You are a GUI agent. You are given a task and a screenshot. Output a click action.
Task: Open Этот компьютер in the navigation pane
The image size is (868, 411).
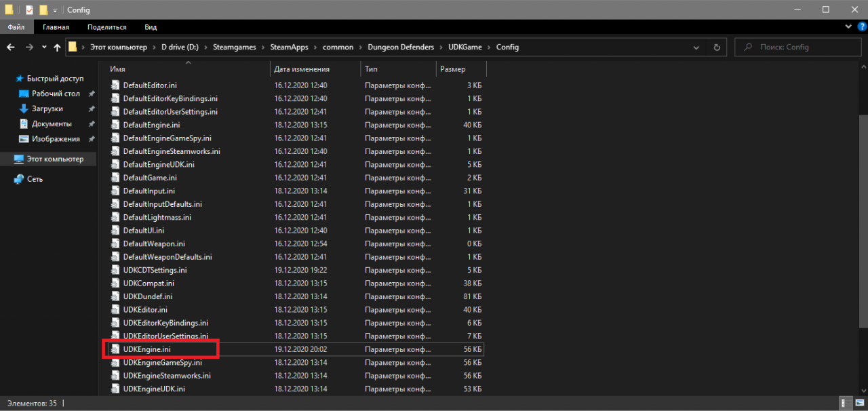click(54, 159)
